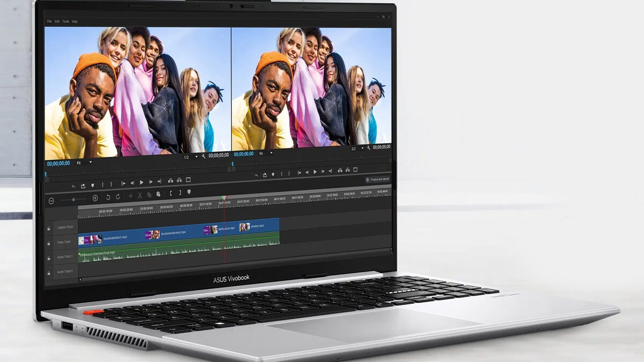Screen dimensions: 644x362
Task: Step forward one frame in left monitor
Action: point(150,182)
